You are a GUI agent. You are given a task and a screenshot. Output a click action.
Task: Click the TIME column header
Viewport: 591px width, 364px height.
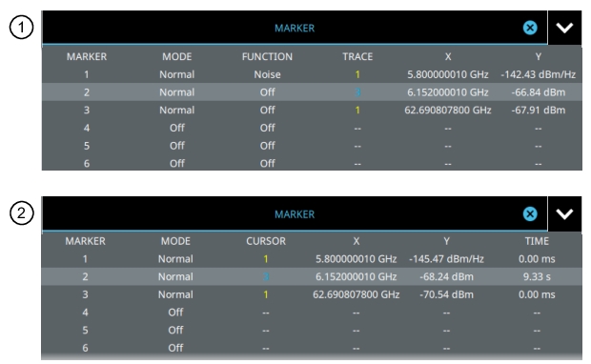click(537, 241)
